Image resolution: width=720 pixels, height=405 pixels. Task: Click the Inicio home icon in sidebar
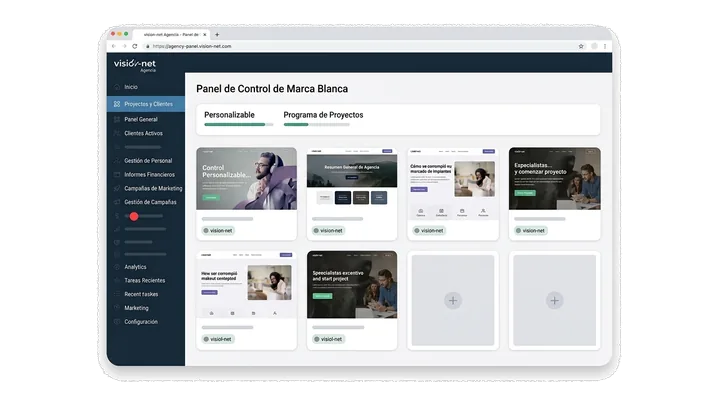click(x=117, y=87)
